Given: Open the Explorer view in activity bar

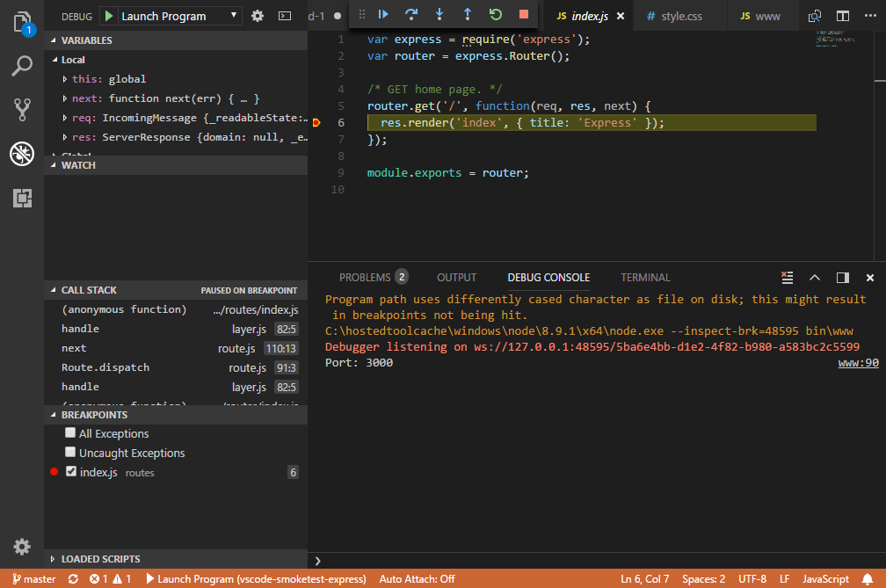Looking at the screenshot, I should [x=22, y=23].
